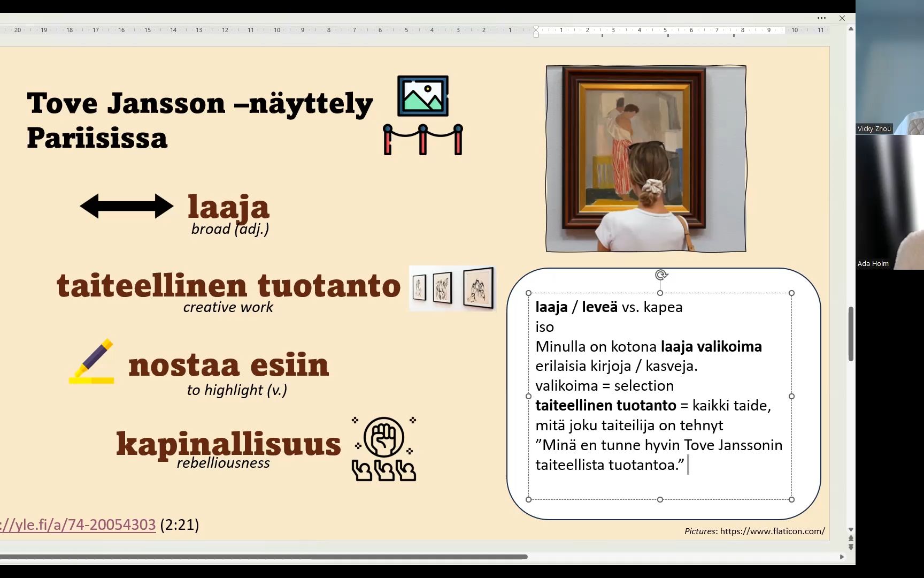This screenshot has width=924, height=578.
Task: Click the scroll up arrow of vertical scrollbar
Action: (x=851, y=29)
